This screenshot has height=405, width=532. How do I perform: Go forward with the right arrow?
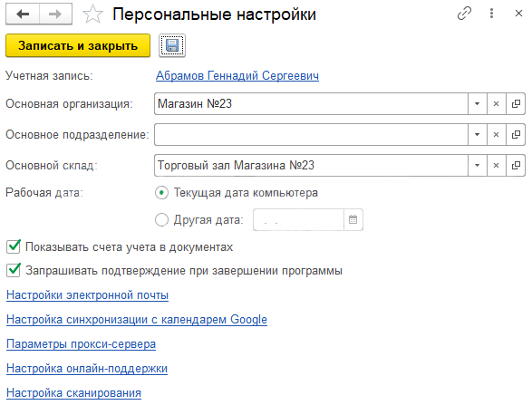coord(55,14)
